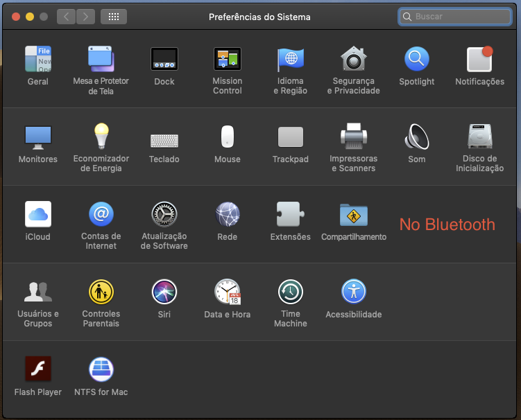Minimize the window with yellow button
This screenshot has width=521, height=420.
[x=30, y=17]
